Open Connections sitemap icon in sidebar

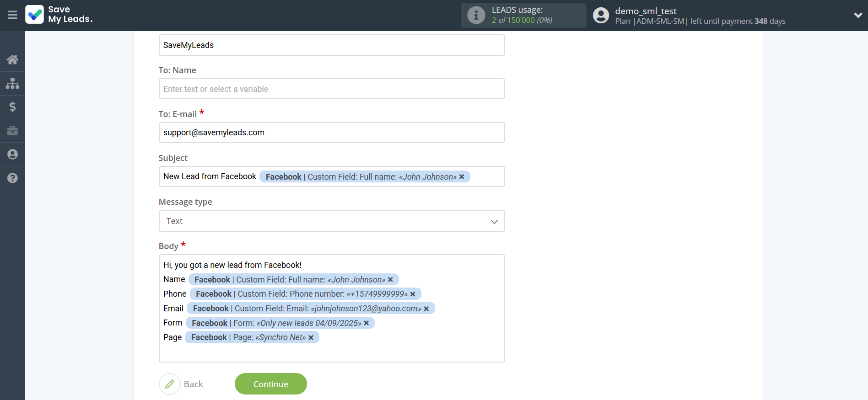[x=12, y=83]
